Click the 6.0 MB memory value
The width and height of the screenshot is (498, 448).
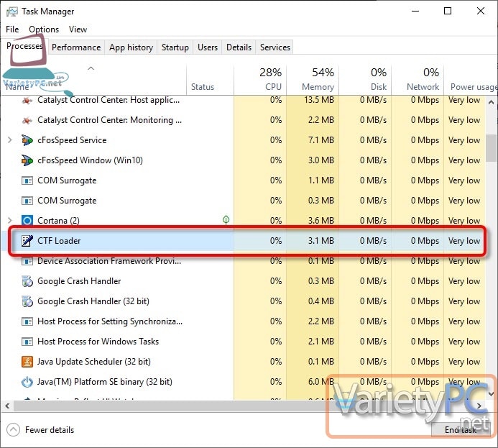(321, 382)
